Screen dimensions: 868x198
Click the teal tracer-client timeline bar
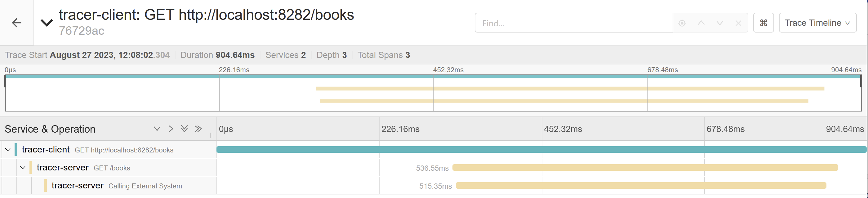click(539, 150)
